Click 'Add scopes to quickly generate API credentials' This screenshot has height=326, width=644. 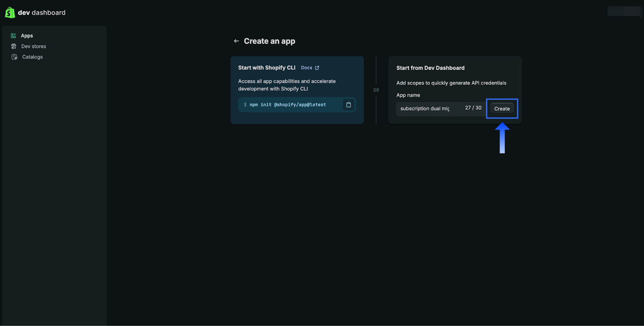(451, 83)
